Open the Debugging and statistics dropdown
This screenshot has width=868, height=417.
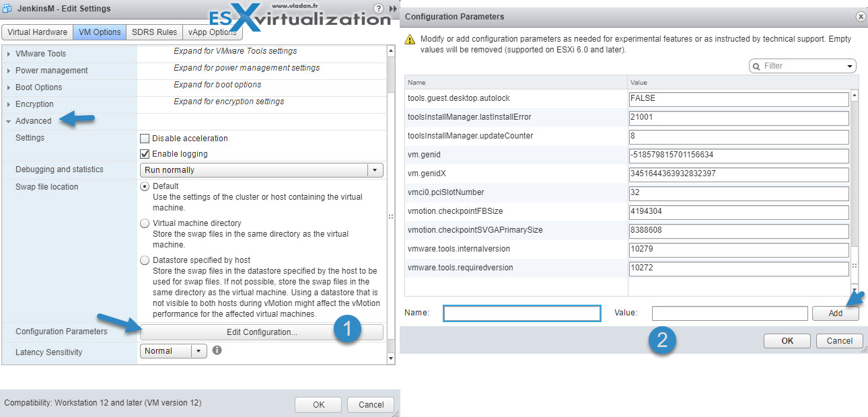375,170
